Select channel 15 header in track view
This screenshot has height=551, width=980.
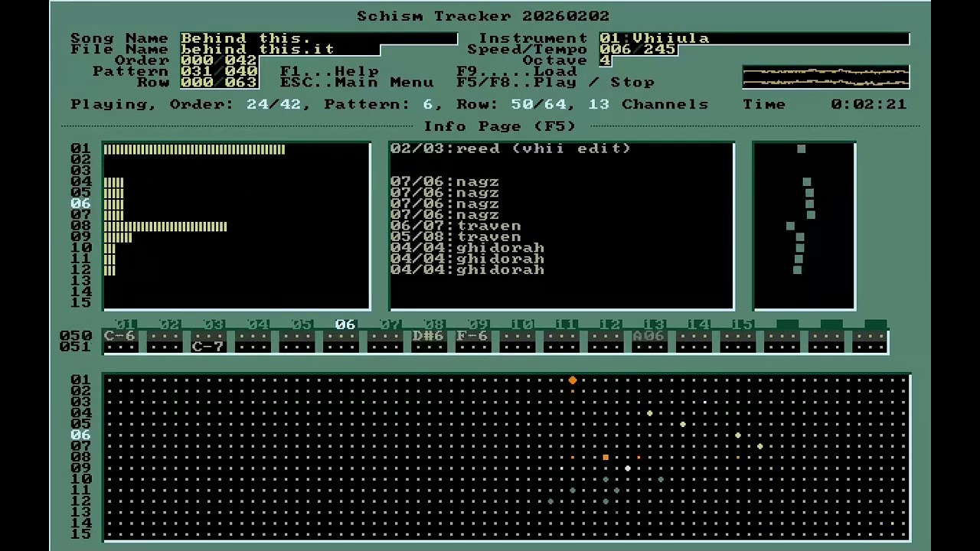click(742, 324)
